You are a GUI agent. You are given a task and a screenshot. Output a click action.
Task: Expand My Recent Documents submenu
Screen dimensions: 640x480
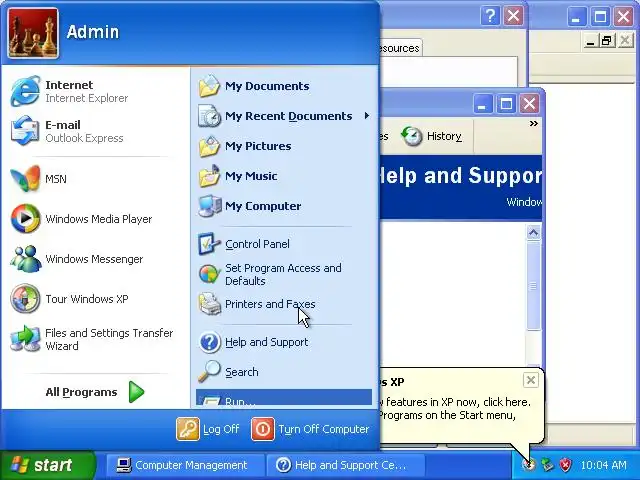tap(284, 116)
